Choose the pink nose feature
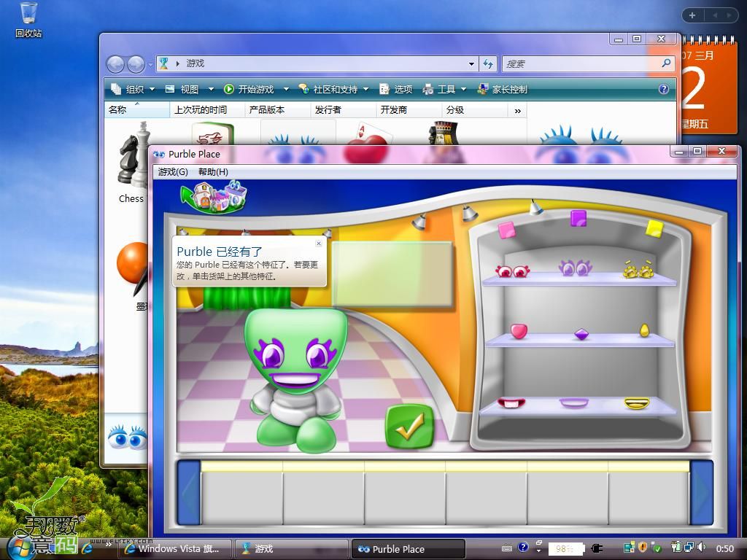This screenshot has height=560, width=747. [519, 331]
